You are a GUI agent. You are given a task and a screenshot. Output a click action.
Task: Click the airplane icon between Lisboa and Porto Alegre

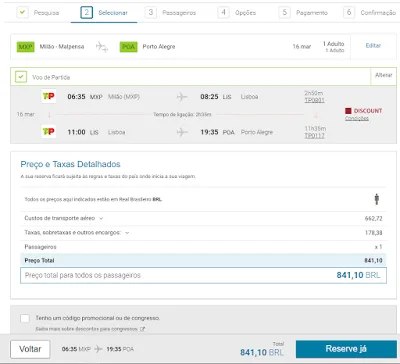tap(182, 132)
